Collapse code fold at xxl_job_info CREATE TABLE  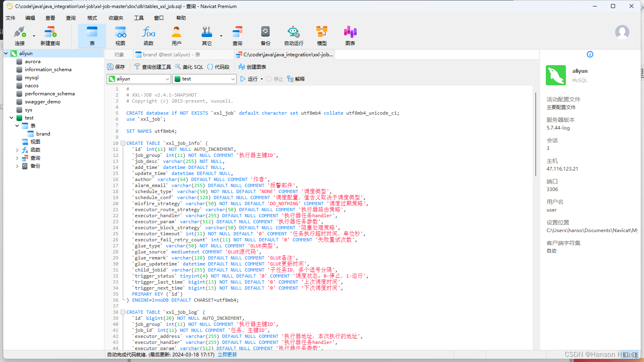123,143
